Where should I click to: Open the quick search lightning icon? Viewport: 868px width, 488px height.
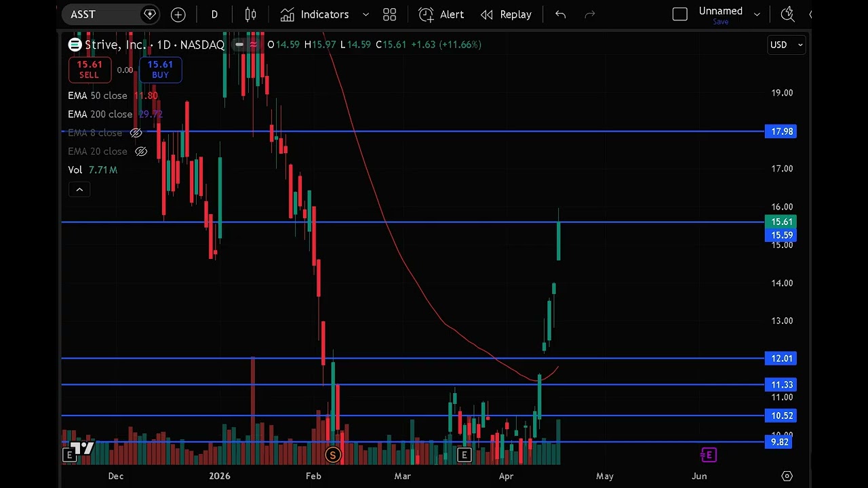tap(787, 14)
